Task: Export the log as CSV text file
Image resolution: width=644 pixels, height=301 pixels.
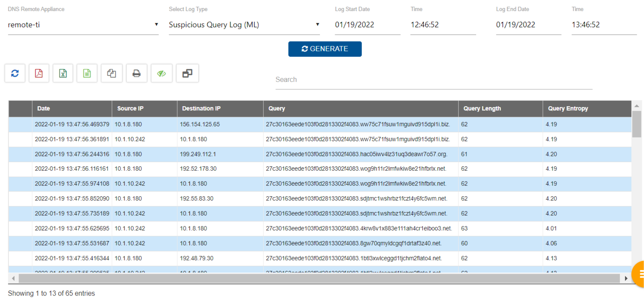Action: point(87,74)
